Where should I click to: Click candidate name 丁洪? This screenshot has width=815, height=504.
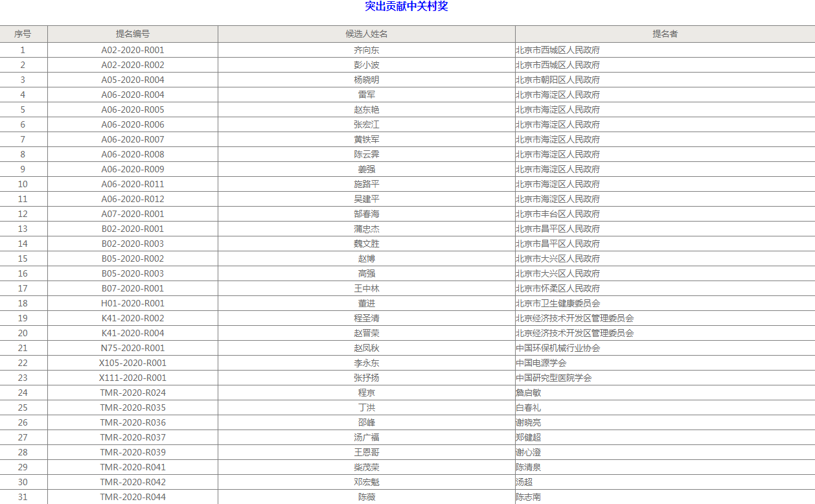pyautogui.click(x=367, y=407)
